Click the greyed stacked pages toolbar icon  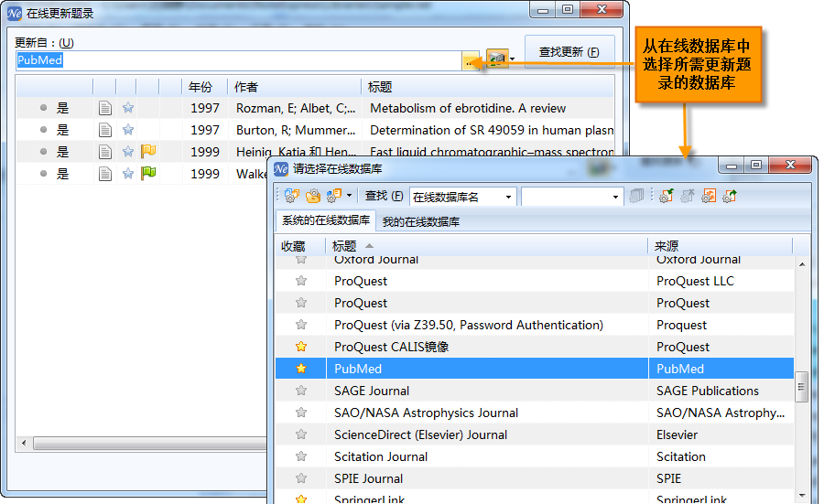[636, 196]
